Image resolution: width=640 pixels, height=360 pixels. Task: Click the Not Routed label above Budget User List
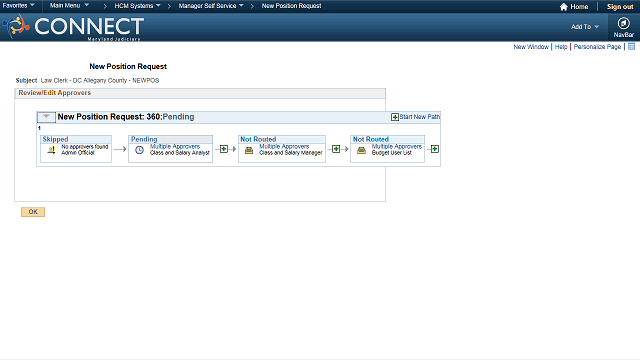371,139
